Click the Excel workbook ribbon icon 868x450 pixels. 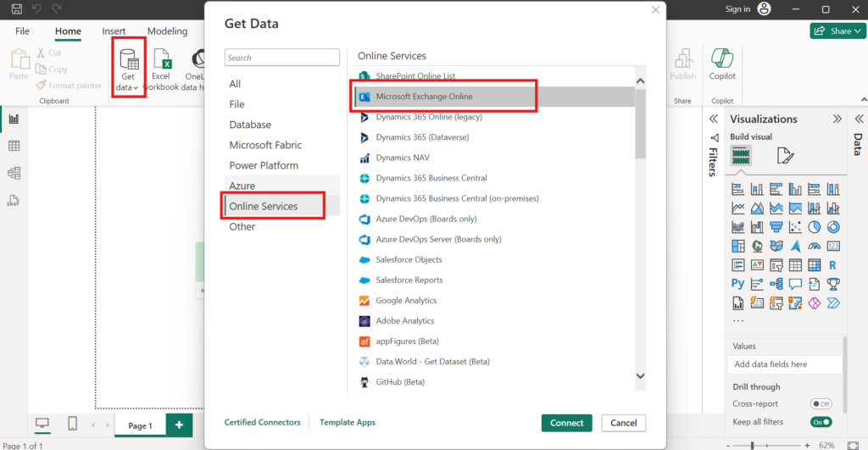tap(161, 69)
